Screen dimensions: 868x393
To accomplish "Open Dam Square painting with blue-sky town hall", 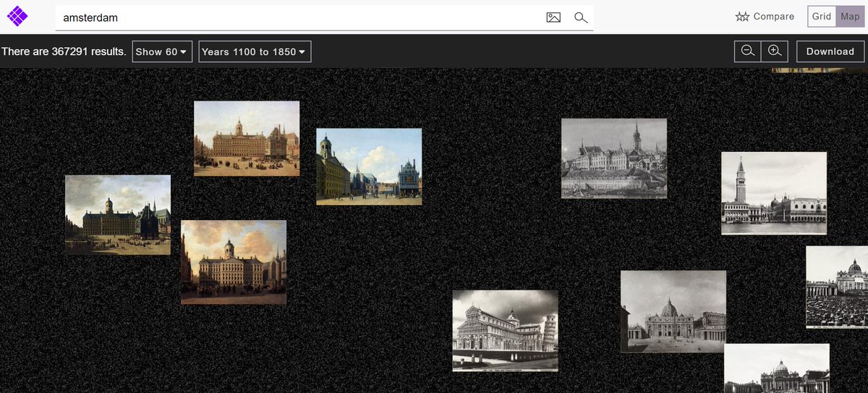I will [369, 166].
